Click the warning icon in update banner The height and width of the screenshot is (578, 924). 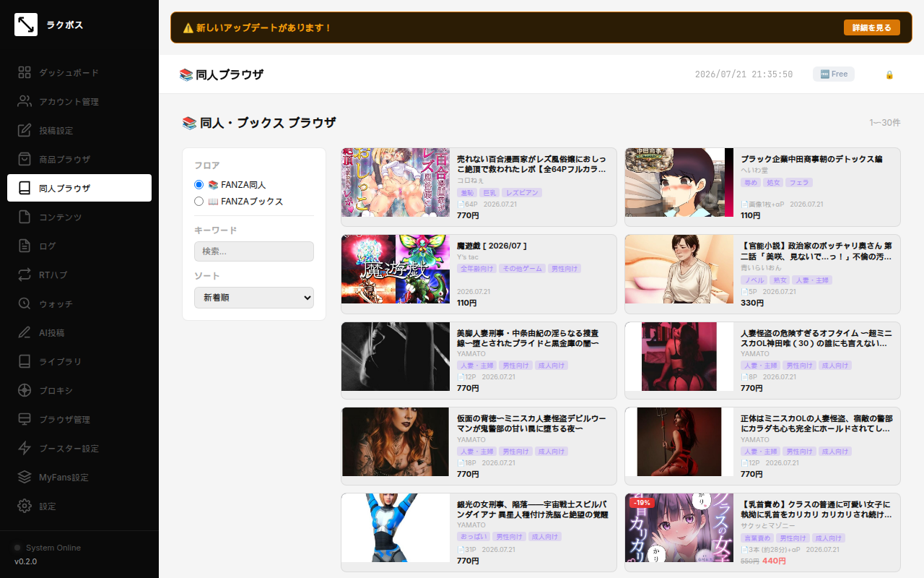point(188,28)
